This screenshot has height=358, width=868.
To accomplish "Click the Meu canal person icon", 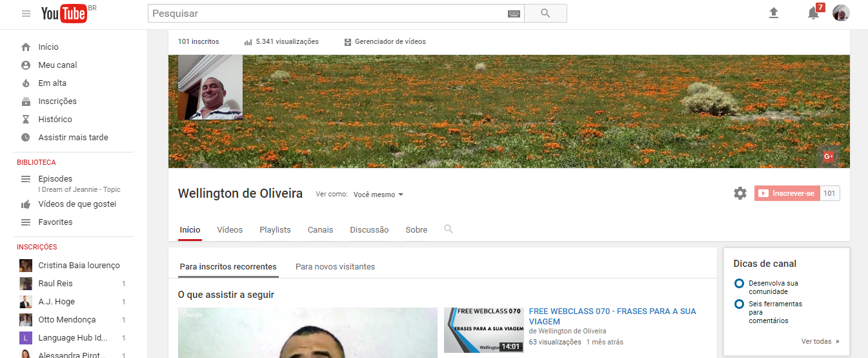I will point(26,65).
